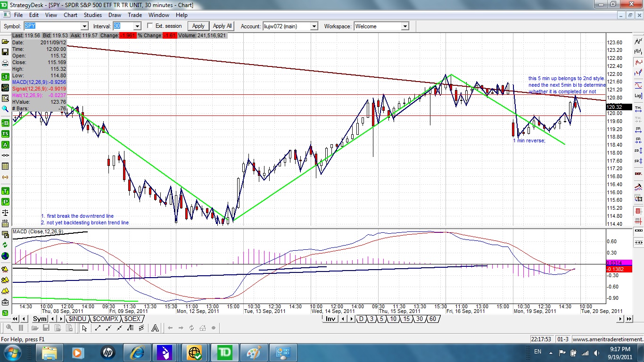Screen dimensions: 644x362
Task: Switch to the $OEX symbol tab
Action: (132, 319)
